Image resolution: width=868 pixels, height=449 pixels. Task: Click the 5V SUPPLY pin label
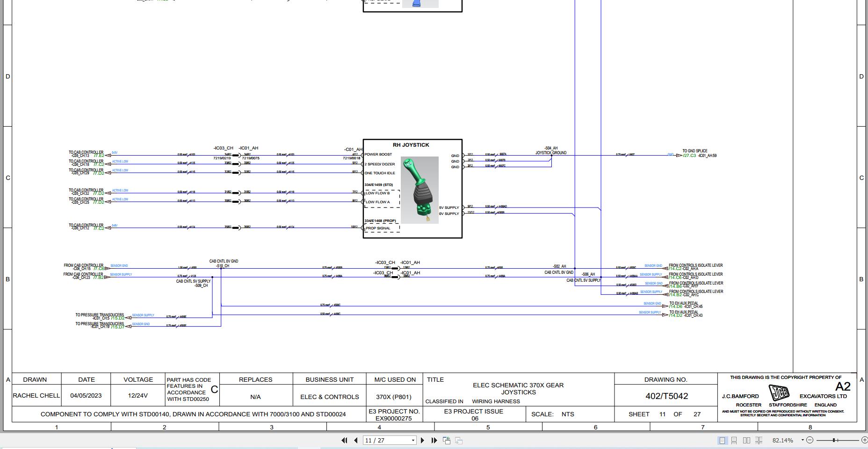pyautogui.click(x=449, y=207)
